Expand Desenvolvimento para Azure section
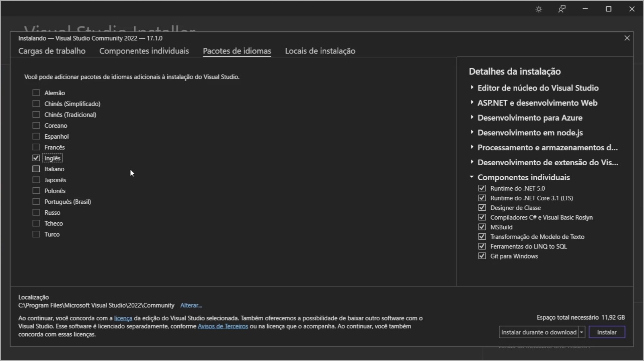Image resolution: width=644 pixels, height=361 pixels. (x=472, y=117)
